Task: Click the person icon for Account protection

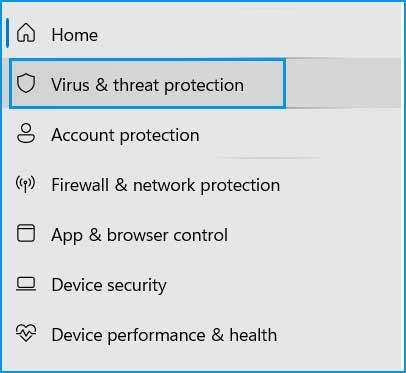Action: (x=26, y=133)
